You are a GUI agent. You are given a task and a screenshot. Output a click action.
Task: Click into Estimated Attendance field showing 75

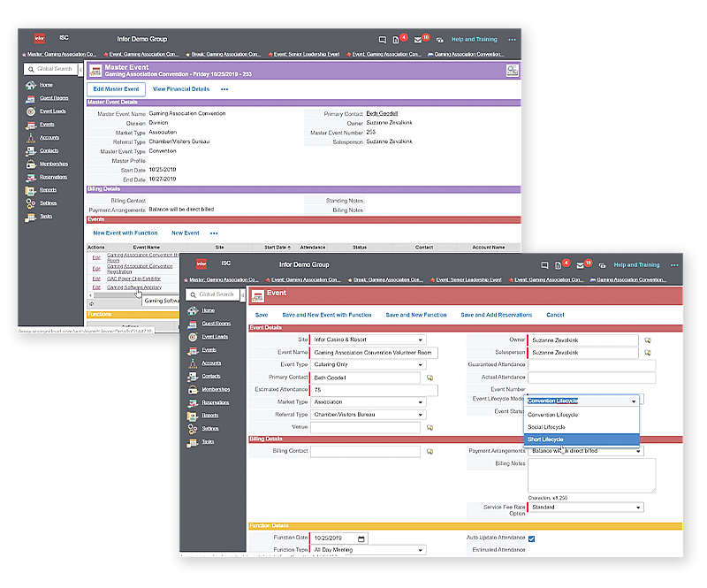coord(374,390)
